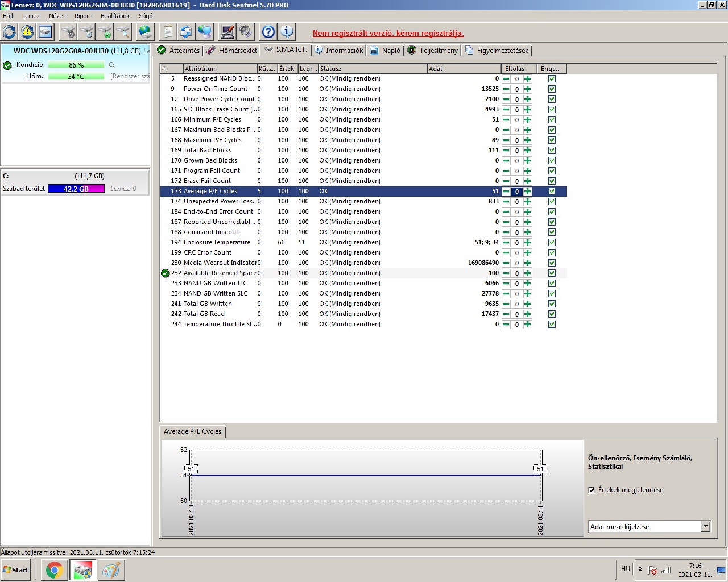Open Paint from the taskbar

(111, 570)
